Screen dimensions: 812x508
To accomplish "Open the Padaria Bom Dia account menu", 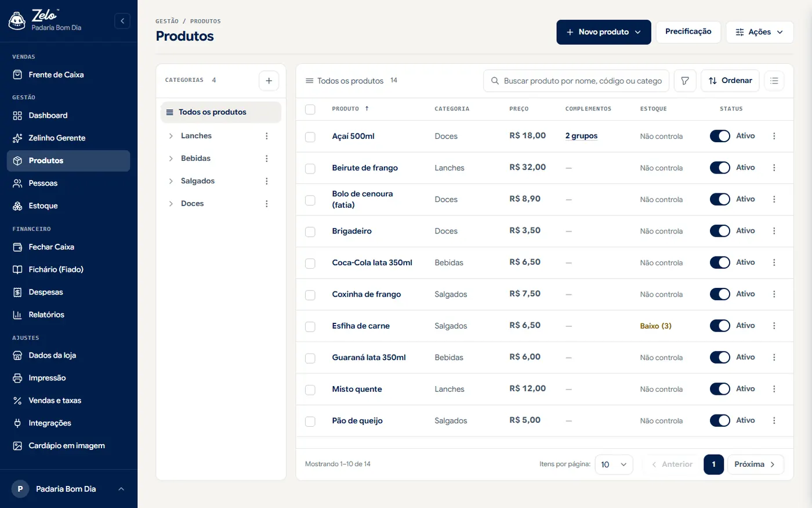I will tap(68, 489).
